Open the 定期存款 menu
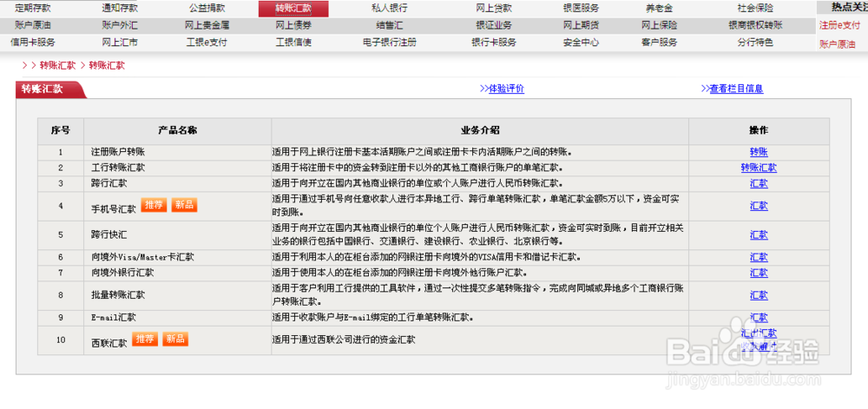This screenshot has width=868, height=409. click(x=33, y=9)
